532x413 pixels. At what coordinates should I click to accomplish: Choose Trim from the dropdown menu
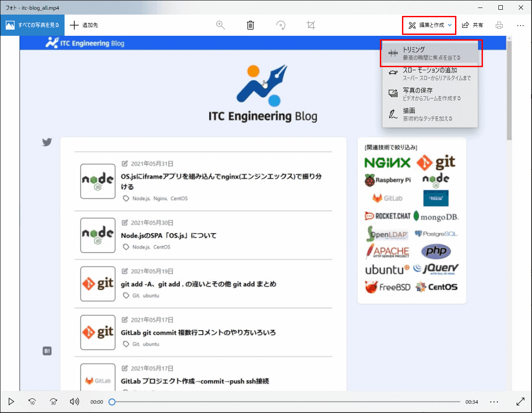[x=430, y=53]
